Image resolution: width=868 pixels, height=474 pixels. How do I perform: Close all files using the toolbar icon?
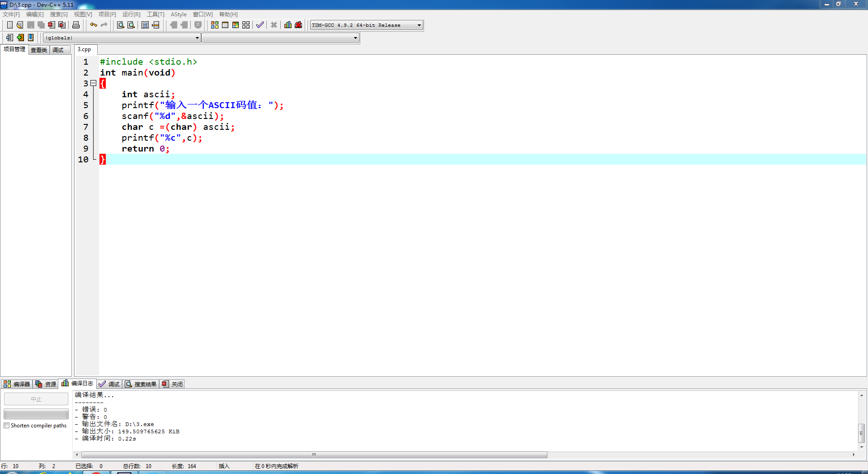pos(62,25)
